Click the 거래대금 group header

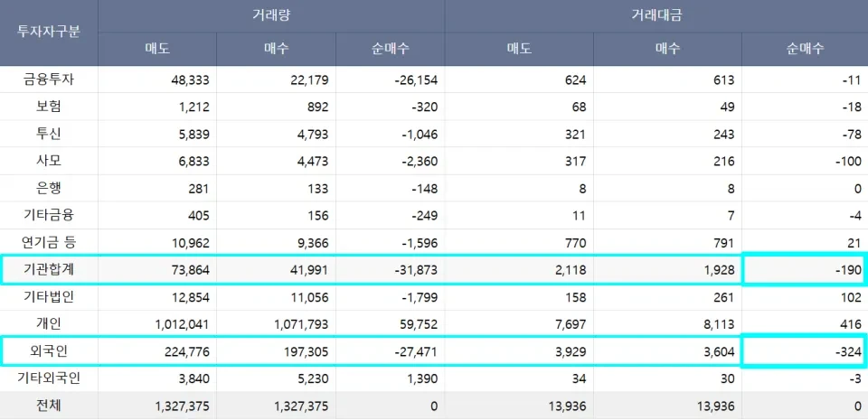tap(656, 15)
